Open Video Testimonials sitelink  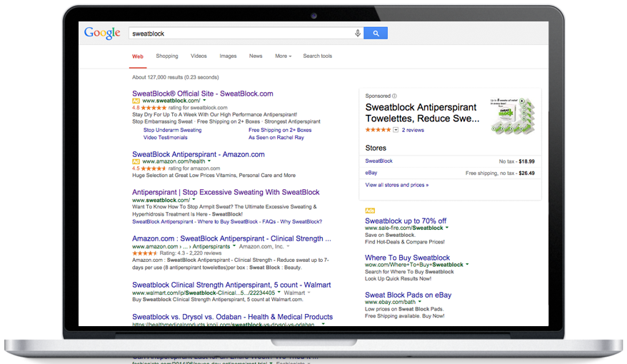[165, 138]
